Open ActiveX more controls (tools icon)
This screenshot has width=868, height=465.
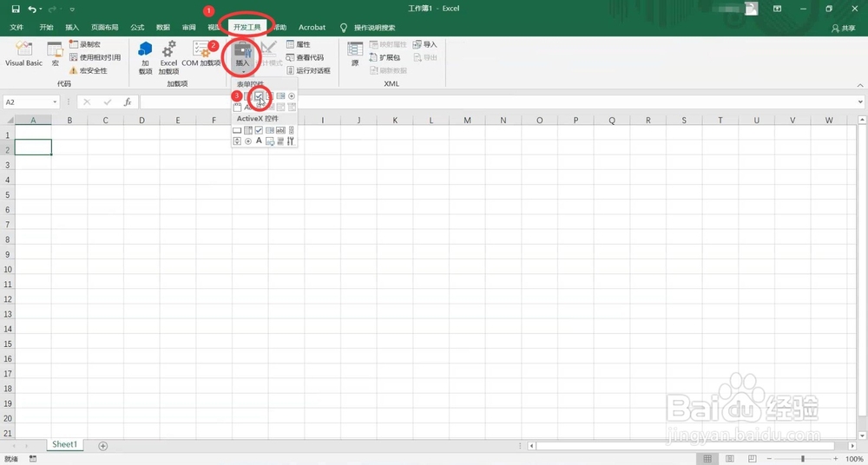click(291, 141)
